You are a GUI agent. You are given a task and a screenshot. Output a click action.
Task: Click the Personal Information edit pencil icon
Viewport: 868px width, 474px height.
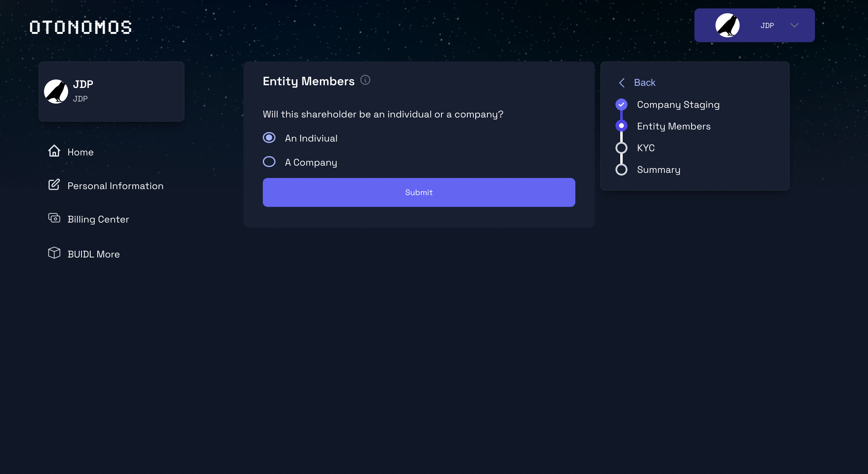point(54,185)
